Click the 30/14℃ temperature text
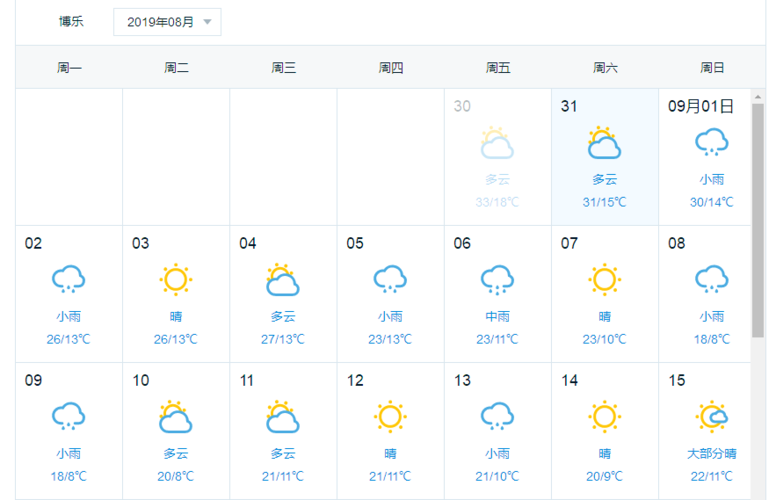 712,202
